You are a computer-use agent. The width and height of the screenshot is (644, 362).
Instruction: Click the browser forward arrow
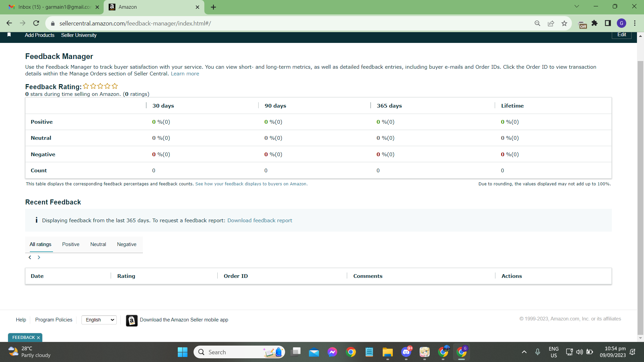point(22,23)
